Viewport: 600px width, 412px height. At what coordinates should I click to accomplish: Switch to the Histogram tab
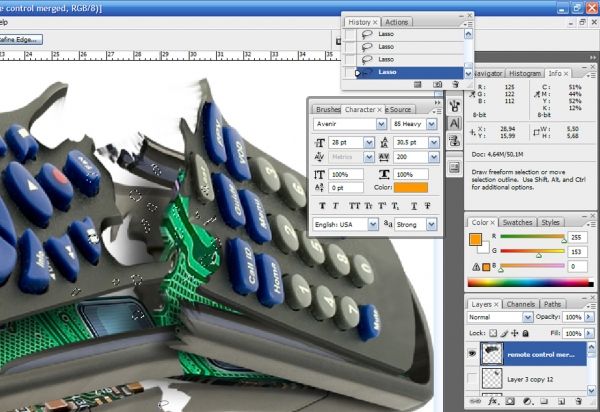click(525, 73)
